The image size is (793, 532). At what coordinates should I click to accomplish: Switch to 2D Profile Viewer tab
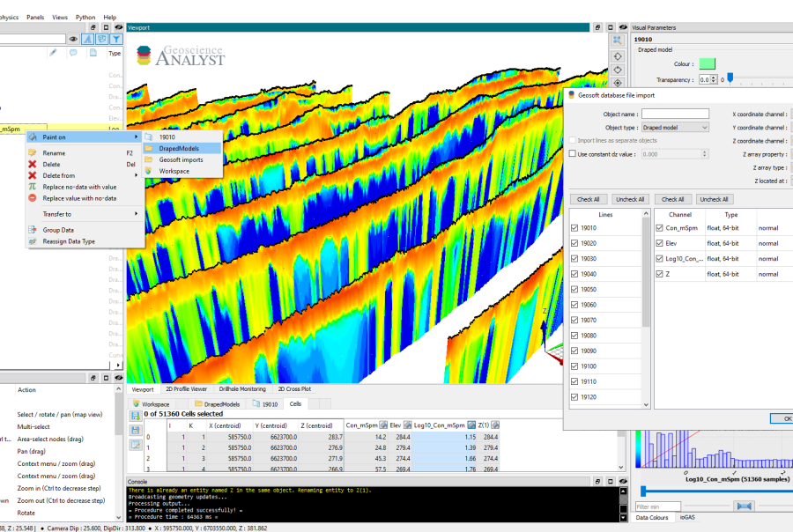(187, 389)
